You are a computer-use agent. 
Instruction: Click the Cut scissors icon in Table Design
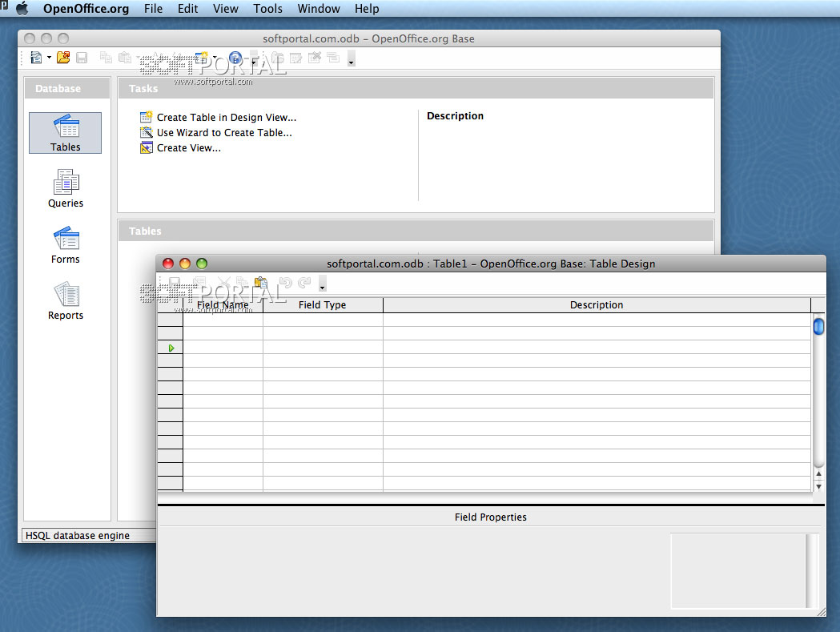click(x=224, y=283)
